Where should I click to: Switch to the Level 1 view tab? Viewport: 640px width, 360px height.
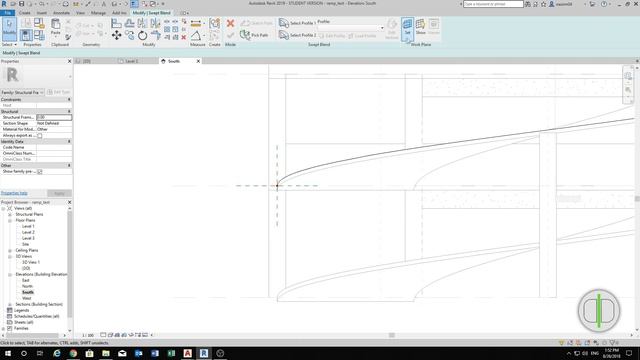pyautogui.click(x=131, y=61)
